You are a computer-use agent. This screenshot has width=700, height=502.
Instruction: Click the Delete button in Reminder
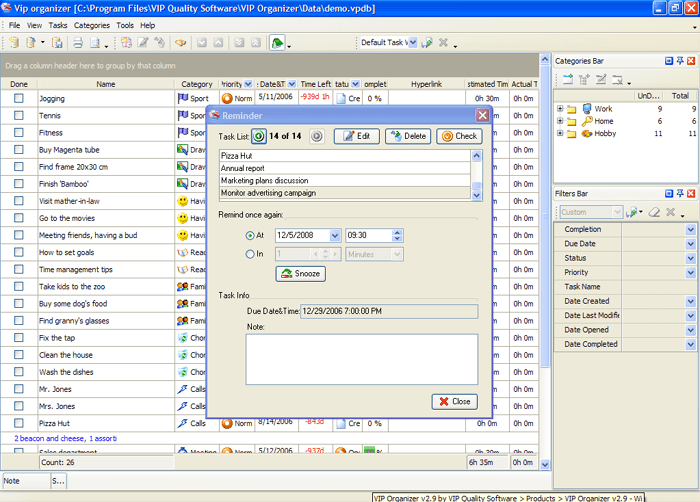pyautogui.click(x=408, y=136)
